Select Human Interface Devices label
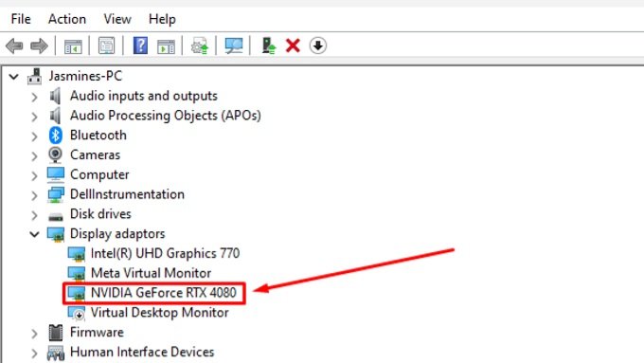The height and width of the screenshot is (363, 644). click(x=142, y=352)
